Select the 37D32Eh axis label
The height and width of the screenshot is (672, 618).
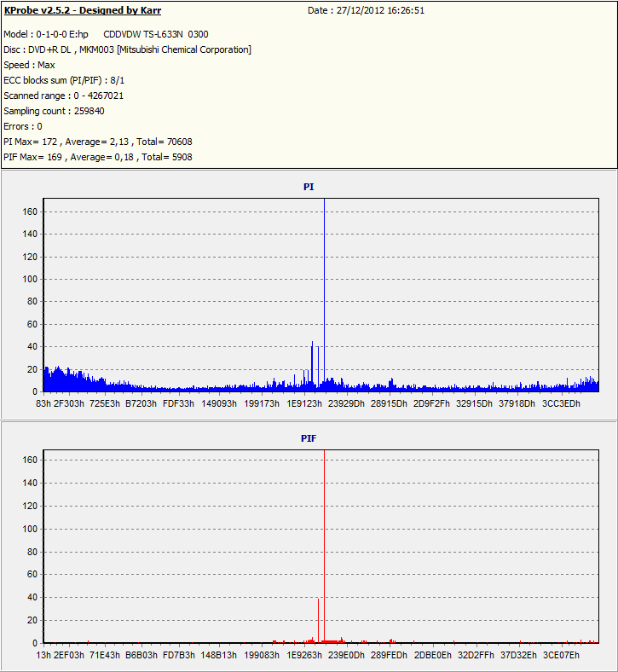tap(518, 655)
